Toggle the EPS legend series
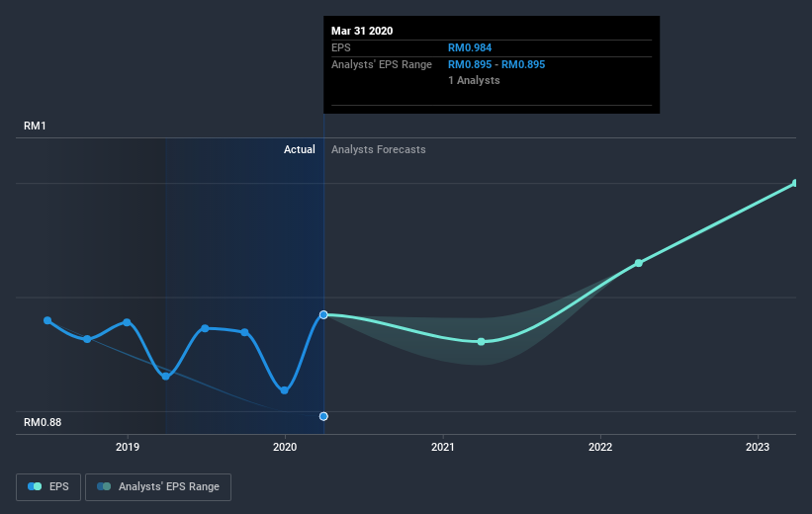The height and width of the screenshot is (514, 812). point(47,486)
